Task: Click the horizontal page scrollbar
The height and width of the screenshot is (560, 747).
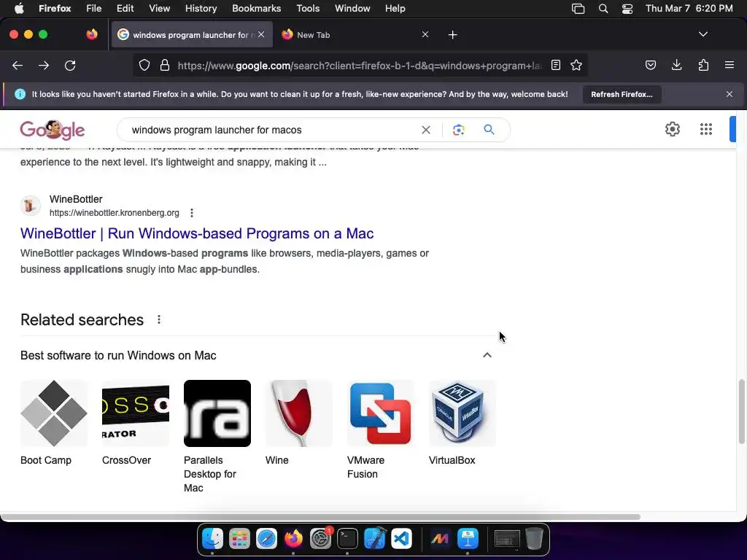Action: [x=320, y=517]
